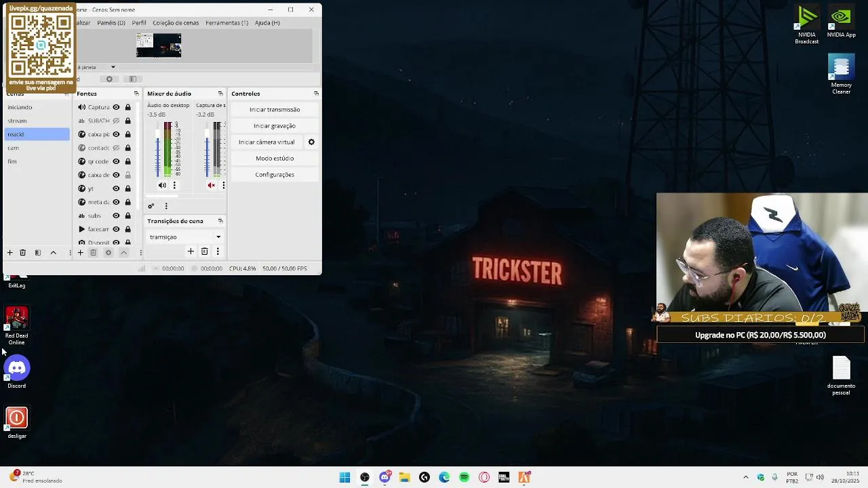Add a scene transition with the plus icon
The width and height of the screenshot is (868, 488).
[191, 251]
